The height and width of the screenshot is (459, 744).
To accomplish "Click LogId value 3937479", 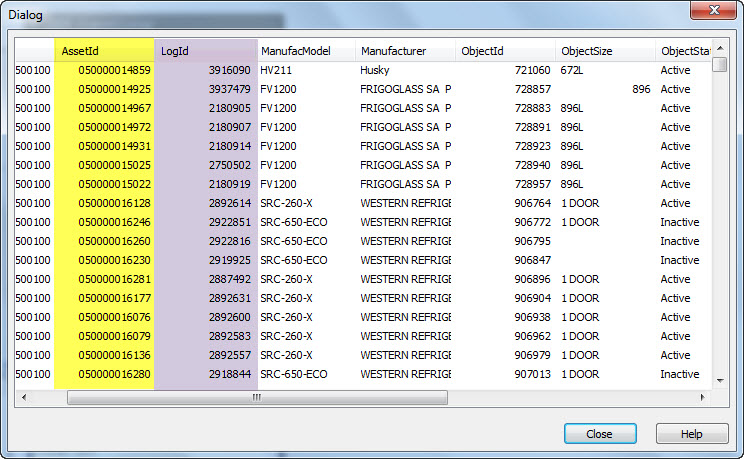I will (x=230, y=89).
